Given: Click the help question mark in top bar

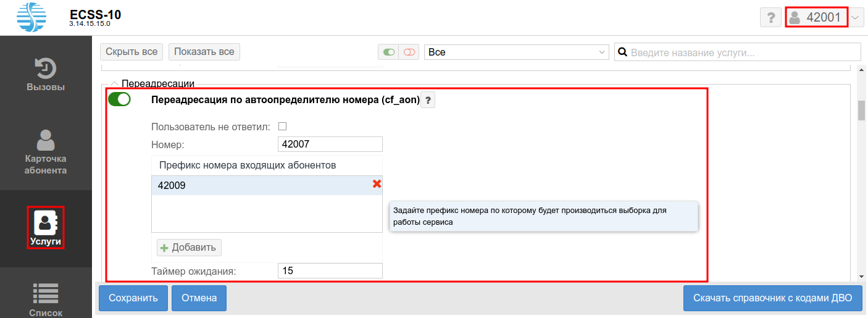Looking at the screenshot, I should [770, 18].
